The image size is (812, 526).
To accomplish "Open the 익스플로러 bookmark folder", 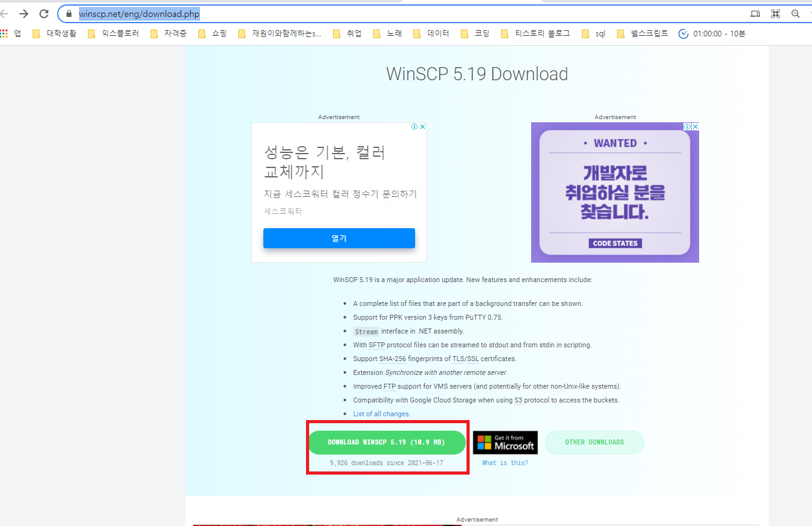I will coord(113,34).
